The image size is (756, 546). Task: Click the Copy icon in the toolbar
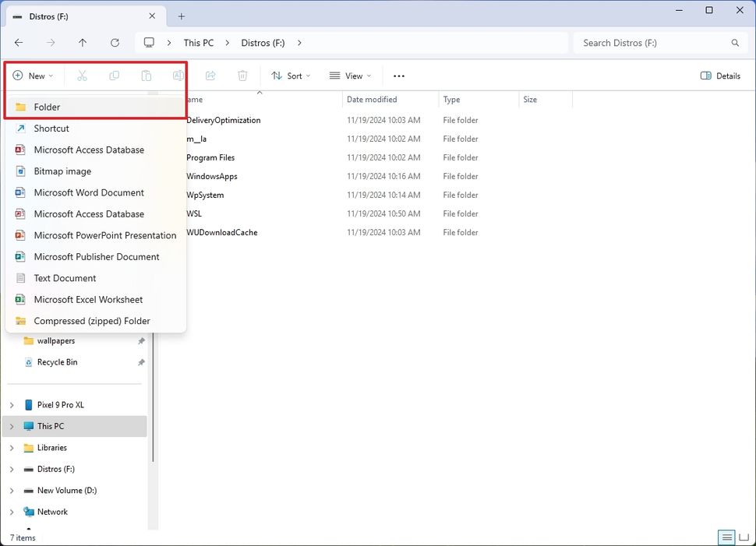(114, 76)
